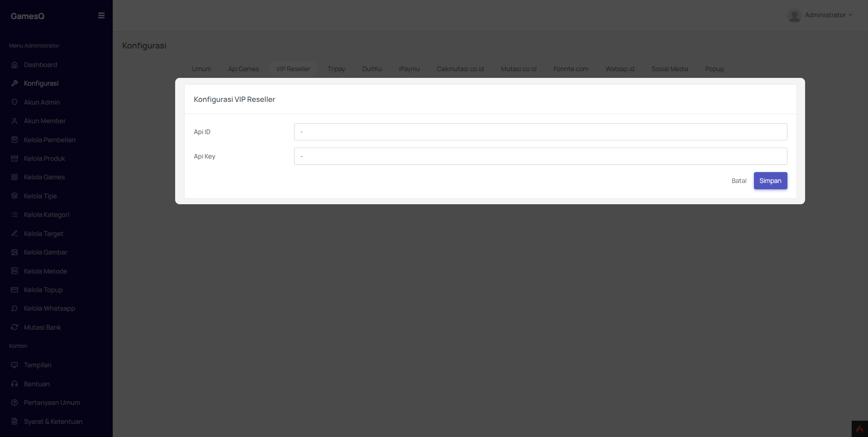Click the Akun Member person icon
The image size is (868, 437).
pyautogui.click(x=14, y=121)
